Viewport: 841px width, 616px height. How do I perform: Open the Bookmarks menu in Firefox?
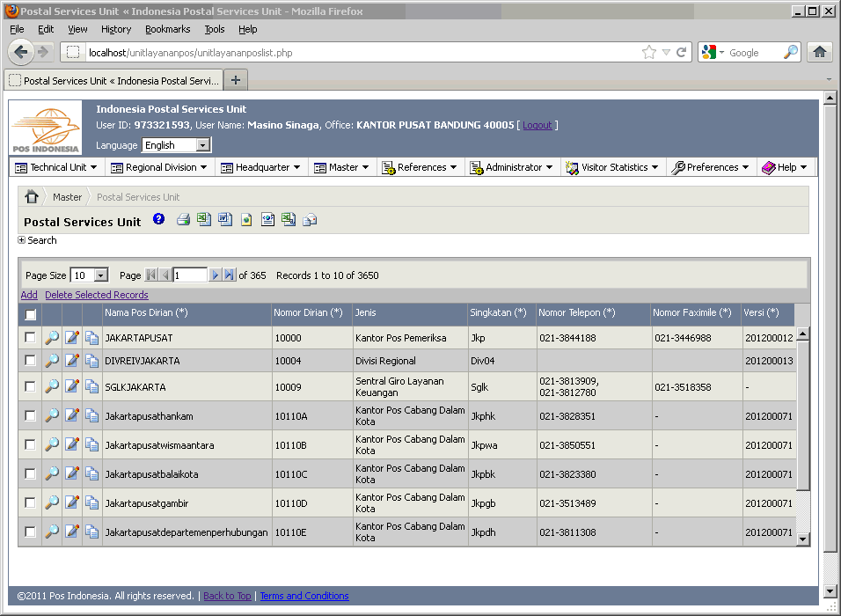(167, 29)
